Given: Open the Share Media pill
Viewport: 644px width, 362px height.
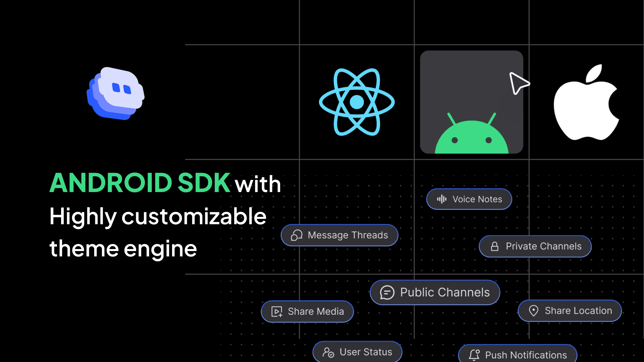Looking at the screenshot, I should (x=307, y=311).
